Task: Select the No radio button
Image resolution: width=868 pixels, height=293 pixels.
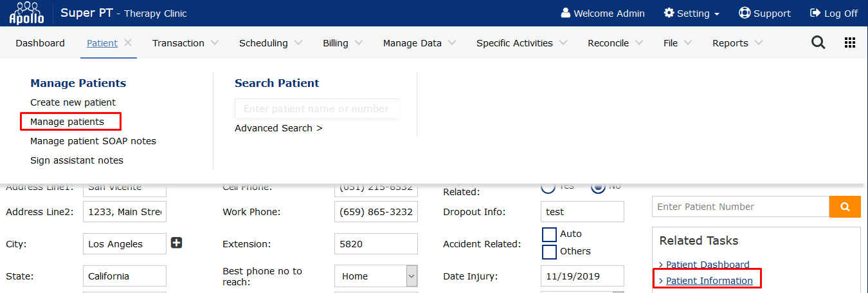Action: click(598, 187)
